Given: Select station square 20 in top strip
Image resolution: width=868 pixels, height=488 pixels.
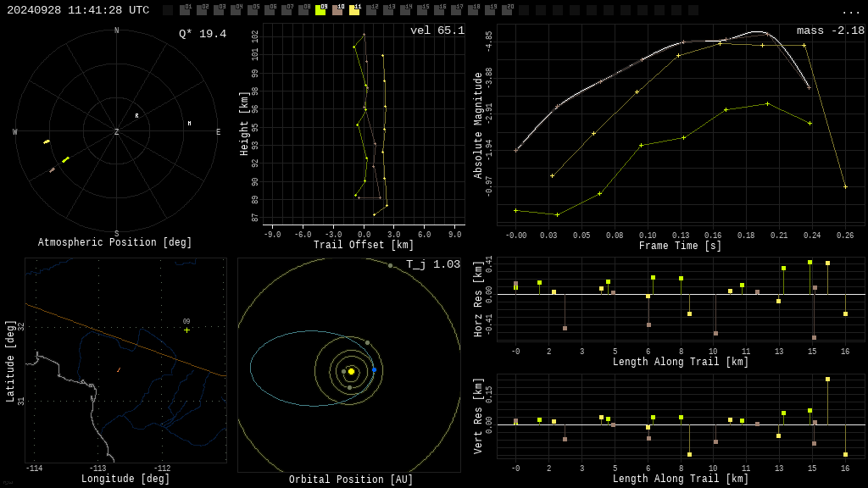Looking at the screenshot, I should point(507,10).
